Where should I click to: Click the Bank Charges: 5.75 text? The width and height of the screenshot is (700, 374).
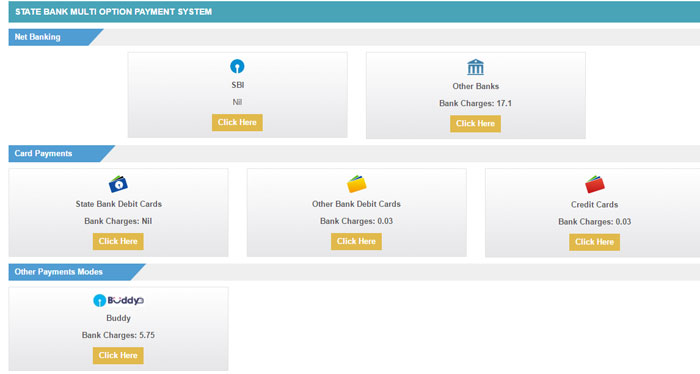(118, 335)
